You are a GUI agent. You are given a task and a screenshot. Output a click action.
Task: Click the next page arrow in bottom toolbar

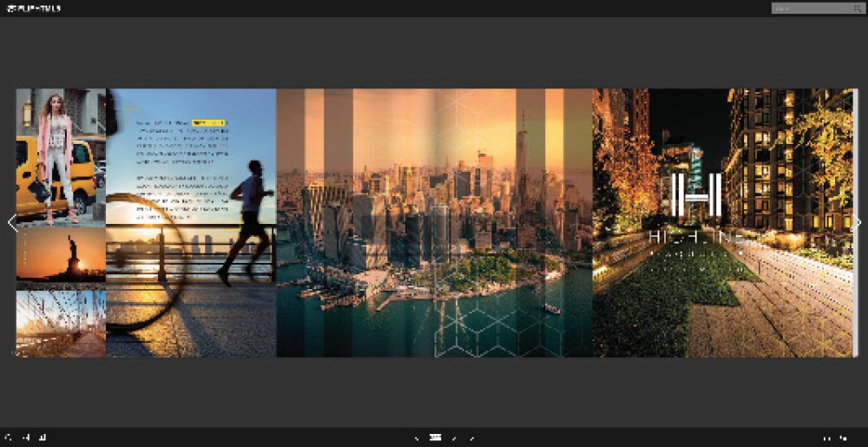(456, 438)
